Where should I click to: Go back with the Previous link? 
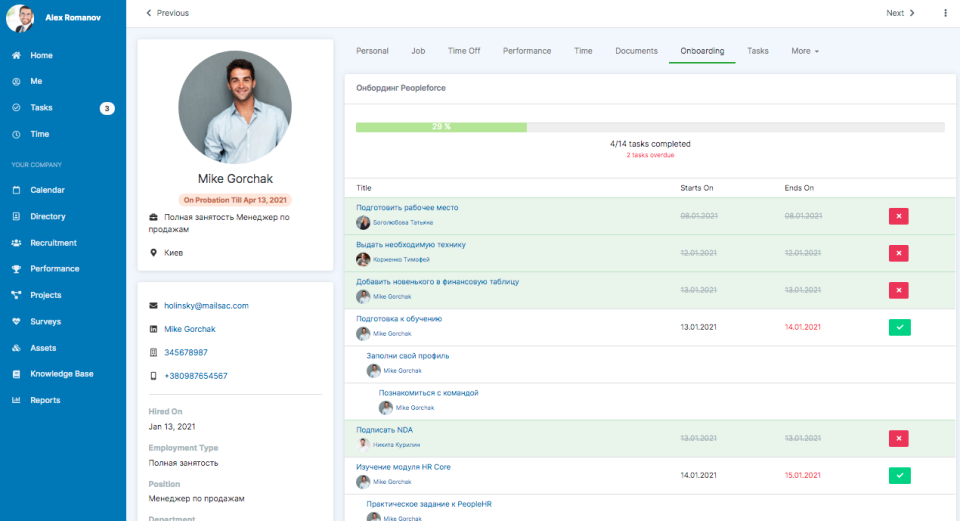click(167, 13)
